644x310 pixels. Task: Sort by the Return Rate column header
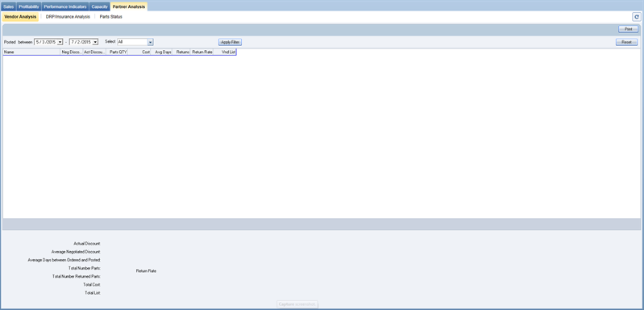coord(202,52)
